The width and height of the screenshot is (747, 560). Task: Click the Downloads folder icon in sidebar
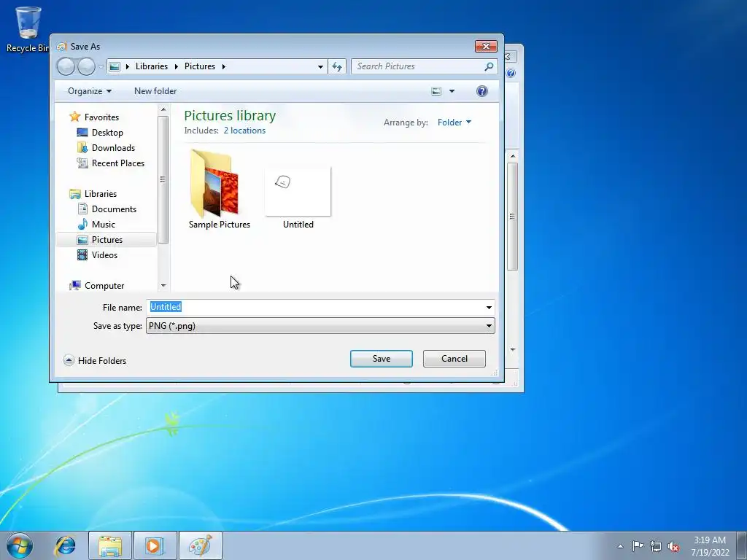coord(82,147)
